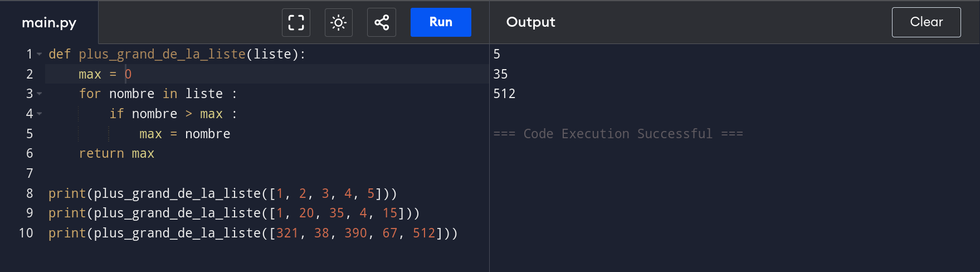
Task: Click the value 0 on line 2
Action: pos(128,74)
